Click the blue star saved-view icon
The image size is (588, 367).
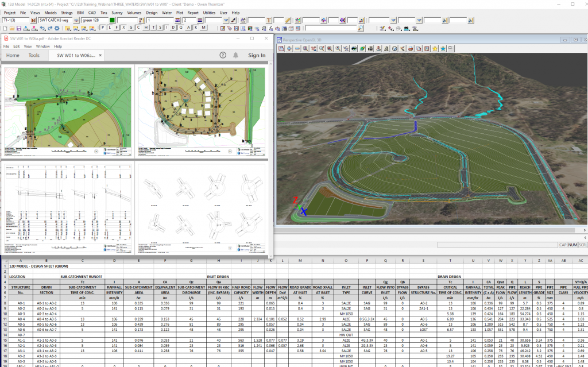[443, 49]
